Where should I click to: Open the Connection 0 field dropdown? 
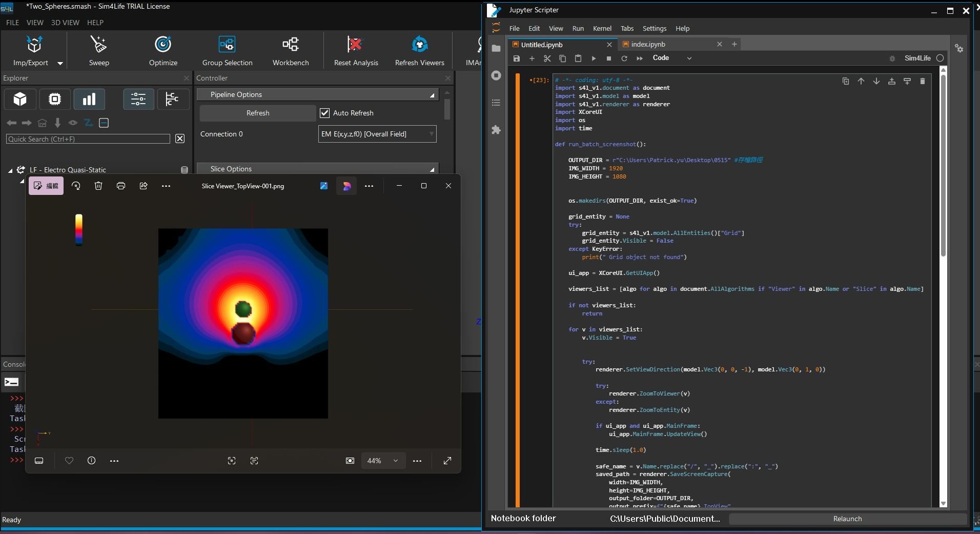377,134
